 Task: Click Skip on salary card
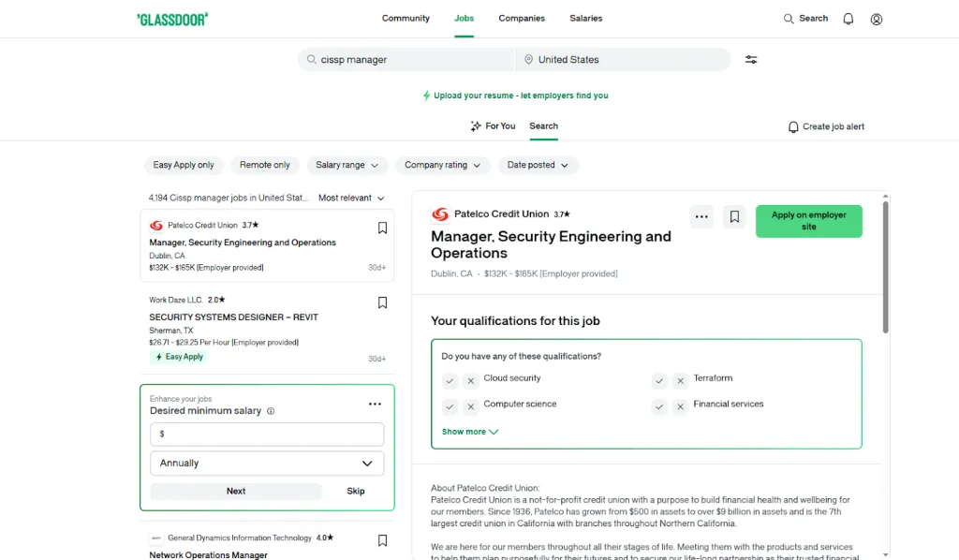pos(355,491)
